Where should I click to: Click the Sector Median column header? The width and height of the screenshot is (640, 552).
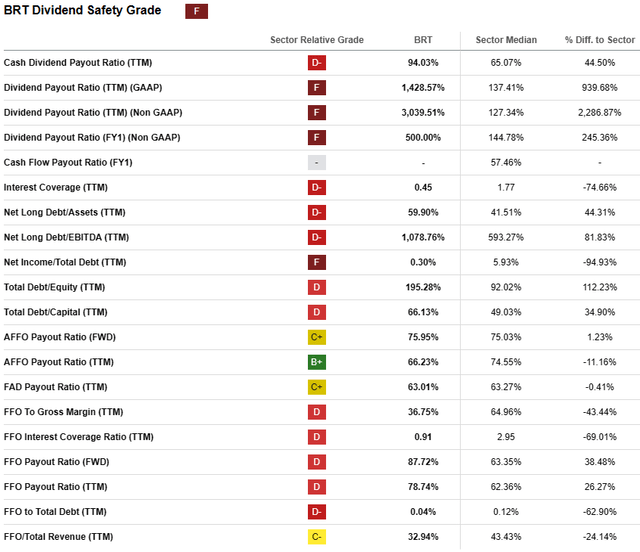tap(506, 40)
